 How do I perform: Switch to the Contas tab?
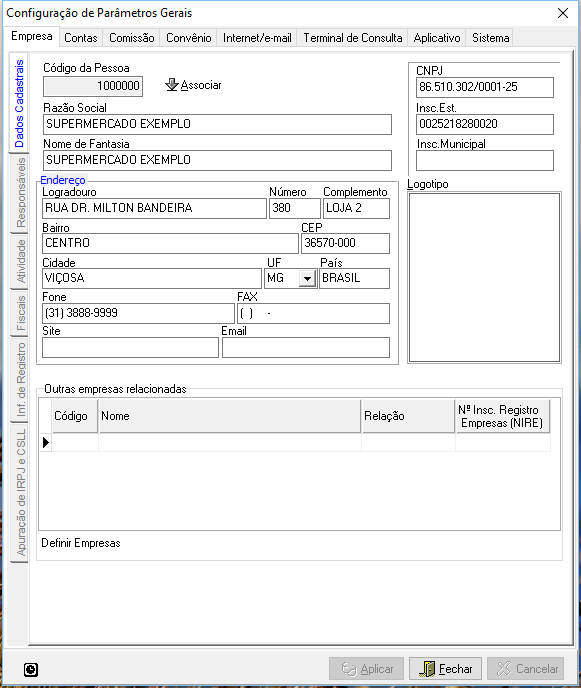pyautogui.click(x=81, y=38)
